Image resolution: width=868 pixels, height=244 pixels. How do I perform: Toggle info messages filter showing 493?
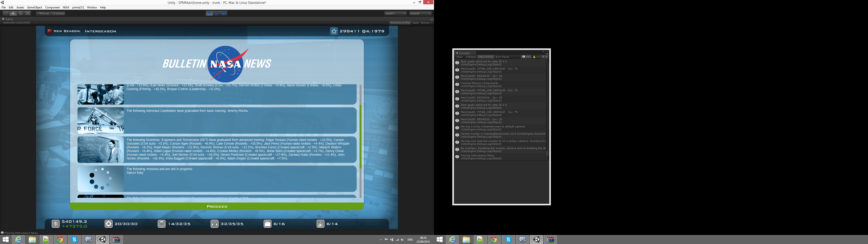[526, 57]
